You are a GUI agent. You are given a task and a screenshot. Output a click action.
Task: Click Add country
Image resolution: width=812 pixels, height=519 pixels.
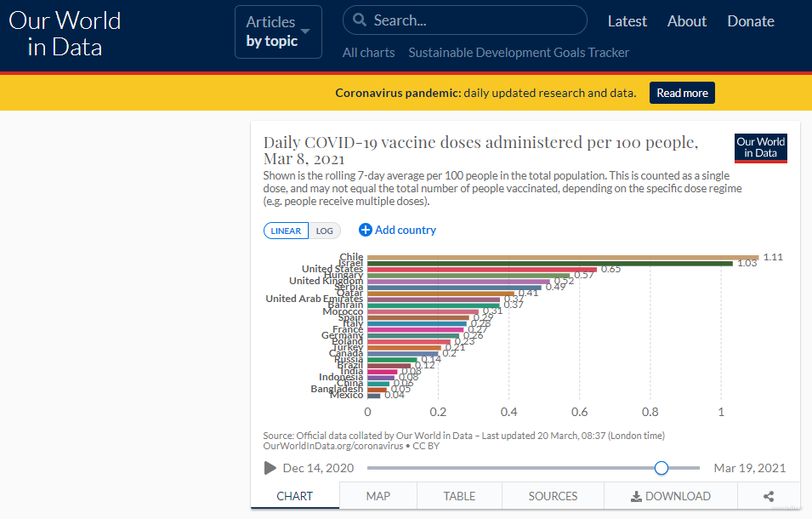click(x=397, y=230)
